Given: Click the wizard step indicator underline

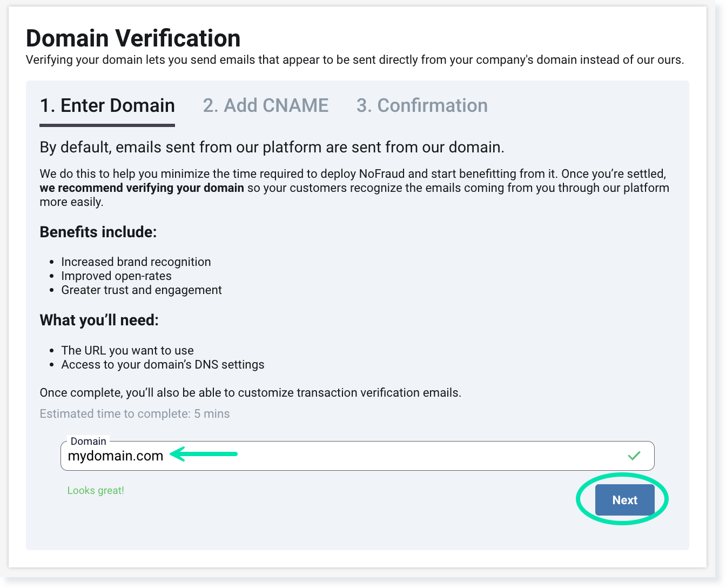Looking at the screenshot, I should [106, 125].
